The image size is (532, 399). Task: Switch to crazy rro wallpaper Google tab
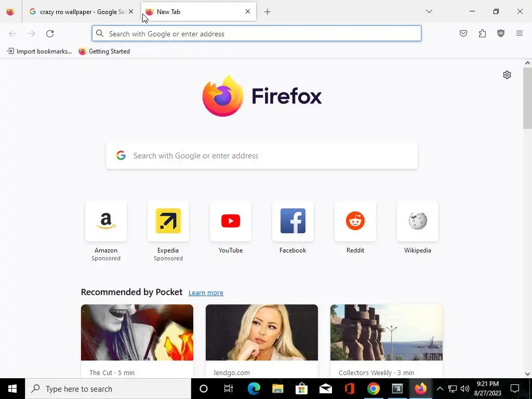81,11
